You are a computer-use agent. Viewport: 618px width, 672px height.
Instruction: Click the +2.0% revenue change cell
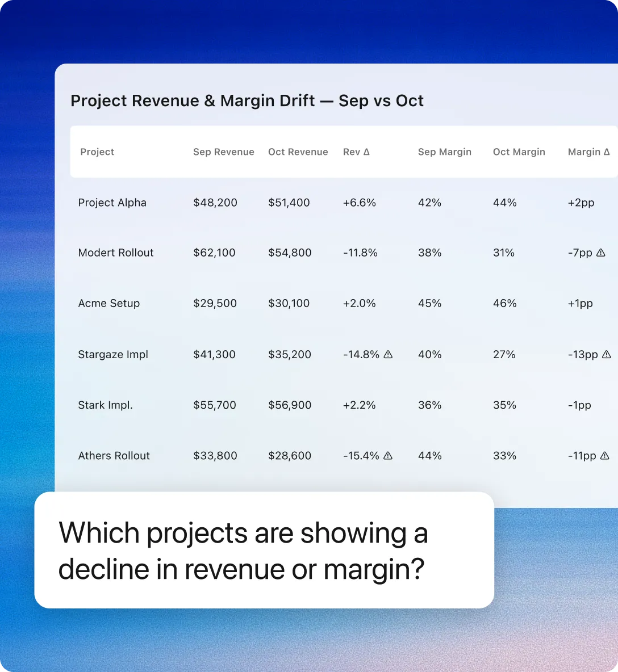[x=360, y=303]
